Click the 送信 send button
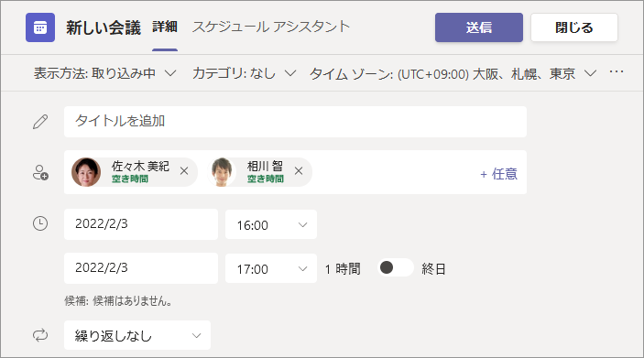The height and width of the screenshot is (358, 644). click(479, 27)
